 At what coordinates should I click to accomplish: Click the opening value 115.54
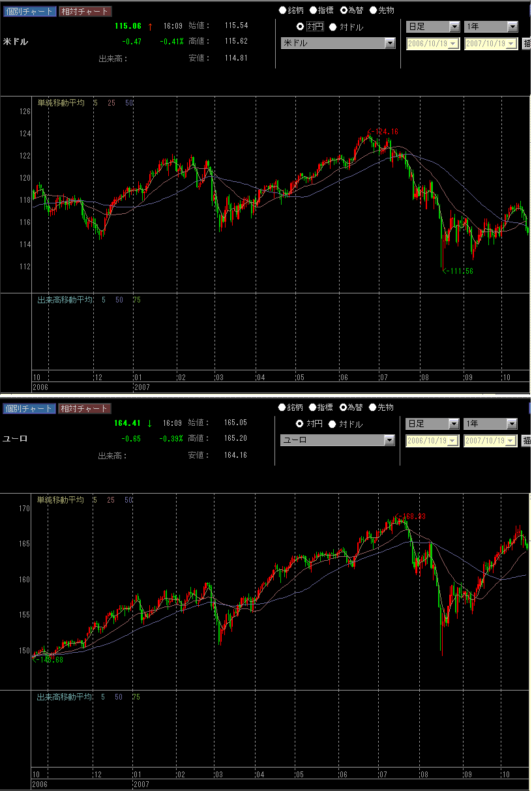236,25
